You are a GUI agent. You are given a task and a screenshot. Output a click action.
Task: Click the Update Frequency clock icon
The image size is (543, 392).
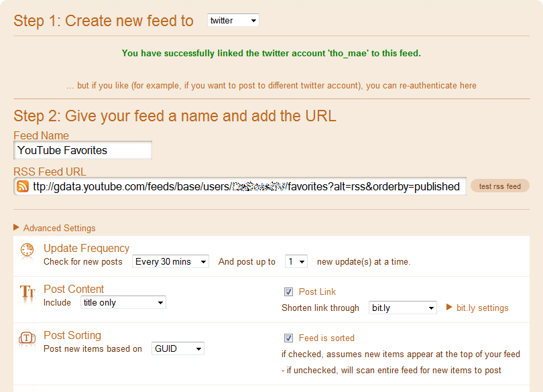27,251
